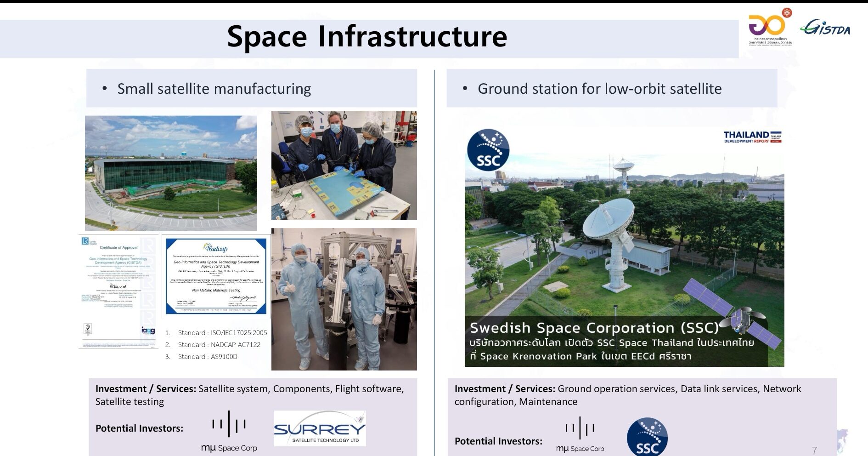
Task: Click the IAQG mark on Lloyd's certificate
Action: click(148, 330)
